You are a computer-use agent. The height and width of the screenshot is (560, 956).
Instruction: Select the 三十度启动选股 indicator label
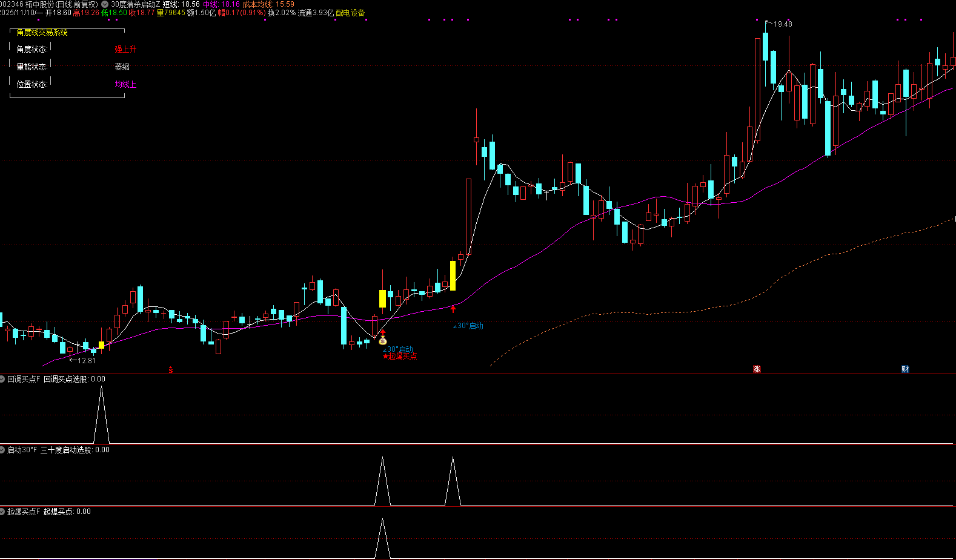coord(66,450)
